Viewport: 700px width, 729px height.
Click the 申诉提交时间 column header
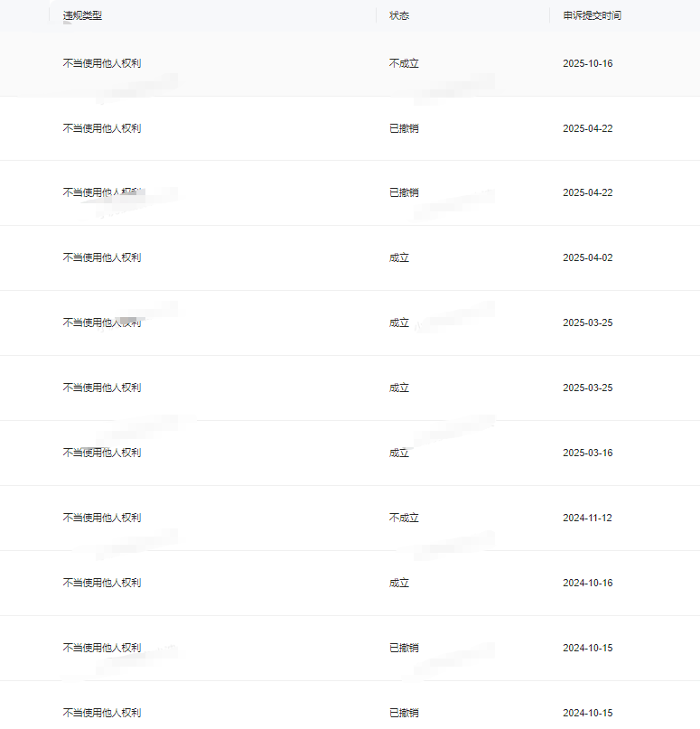pos(592,16)
